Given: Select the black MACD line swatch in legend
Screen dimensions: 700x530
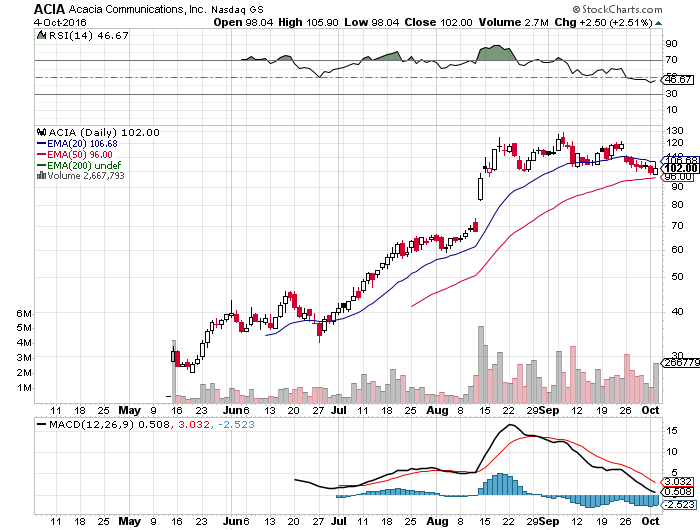Looking at the screenshot, I should point(42,424).
